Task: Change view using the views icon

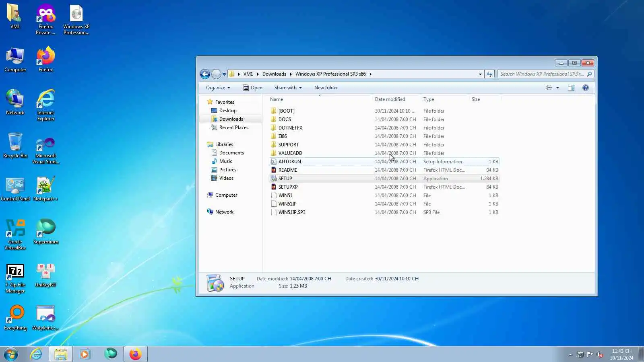Action: (549, 88)
